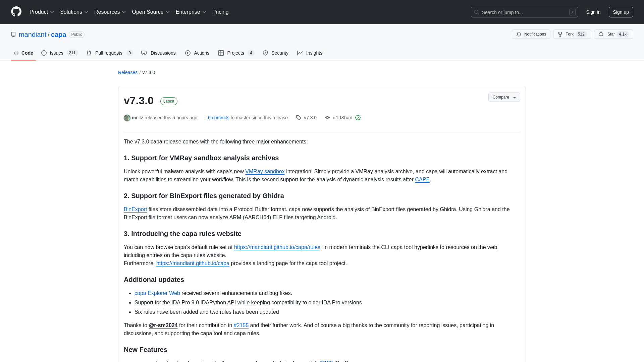
Task: Click the v7.3.0 release title heading
Action: coord(139,101)
